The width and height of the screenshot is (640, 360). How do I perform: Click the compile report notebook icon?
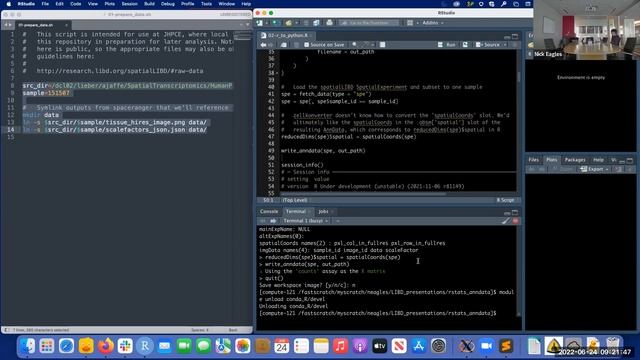[382, 44]
